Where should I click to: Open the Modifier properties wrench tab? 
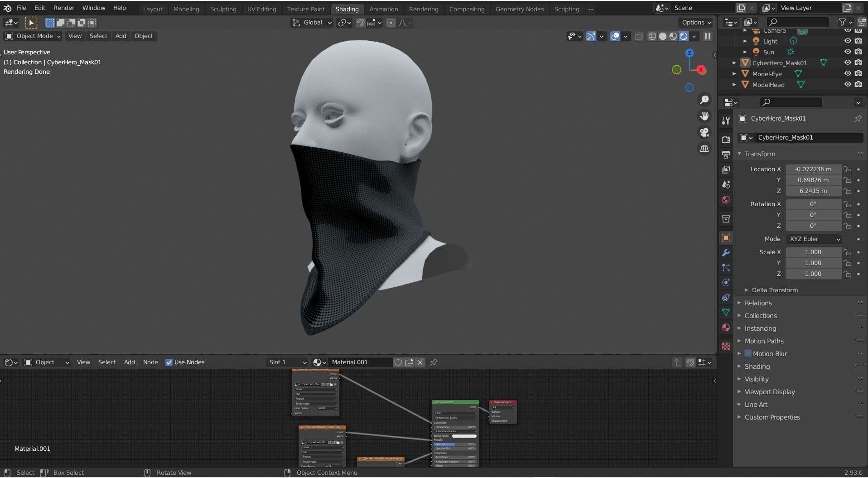coord(726,252)
